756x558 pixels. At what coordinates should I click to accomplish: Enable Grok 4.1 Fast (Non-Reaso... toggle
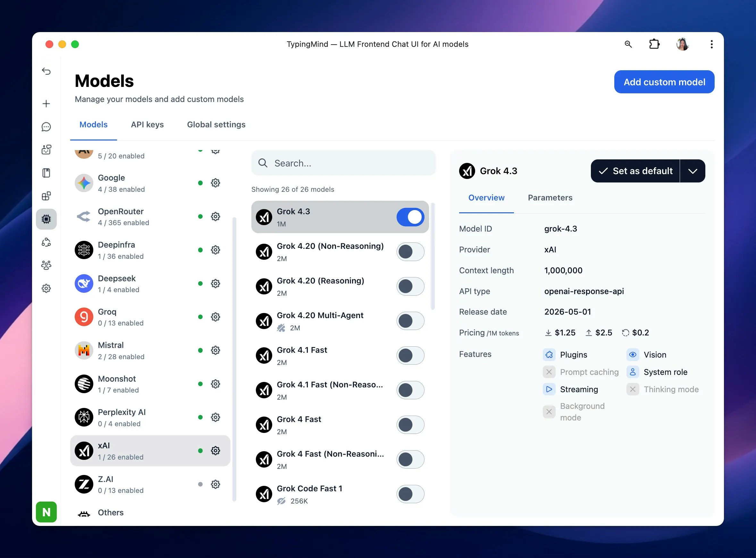(x=410, y=390)
